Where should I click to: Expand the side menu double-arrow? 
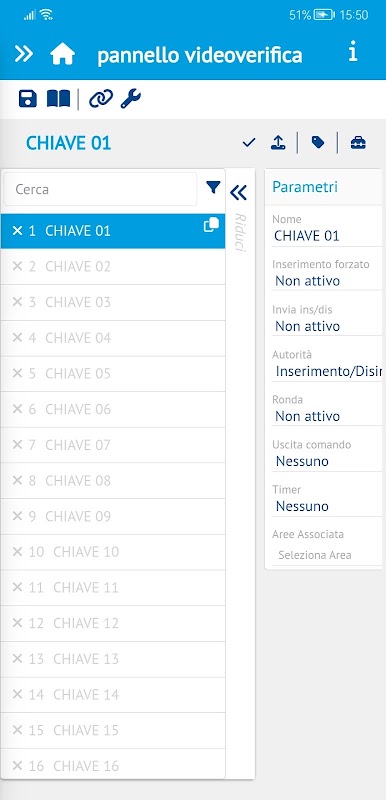23,54
